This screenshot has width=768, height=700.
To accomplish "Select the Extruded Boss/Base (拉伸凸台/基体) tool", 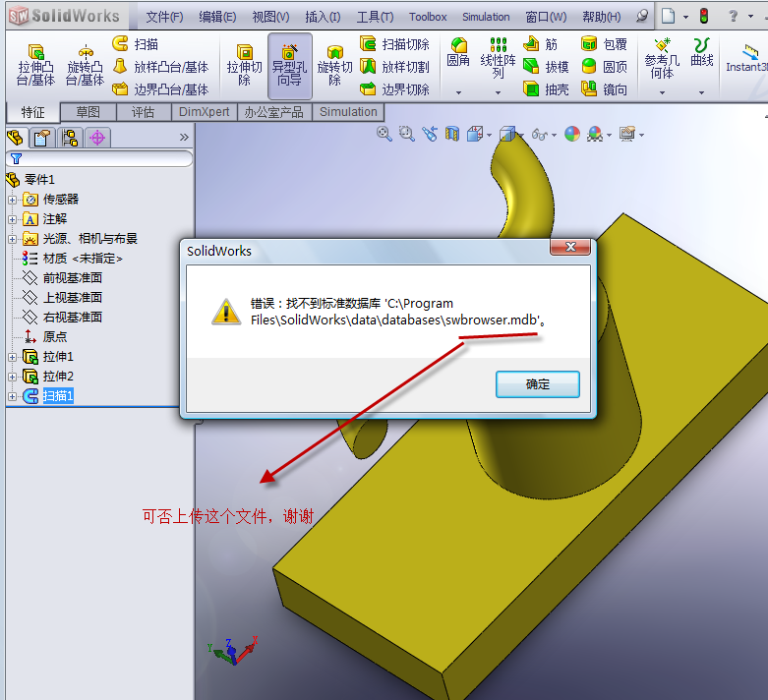I will point(35,65).
